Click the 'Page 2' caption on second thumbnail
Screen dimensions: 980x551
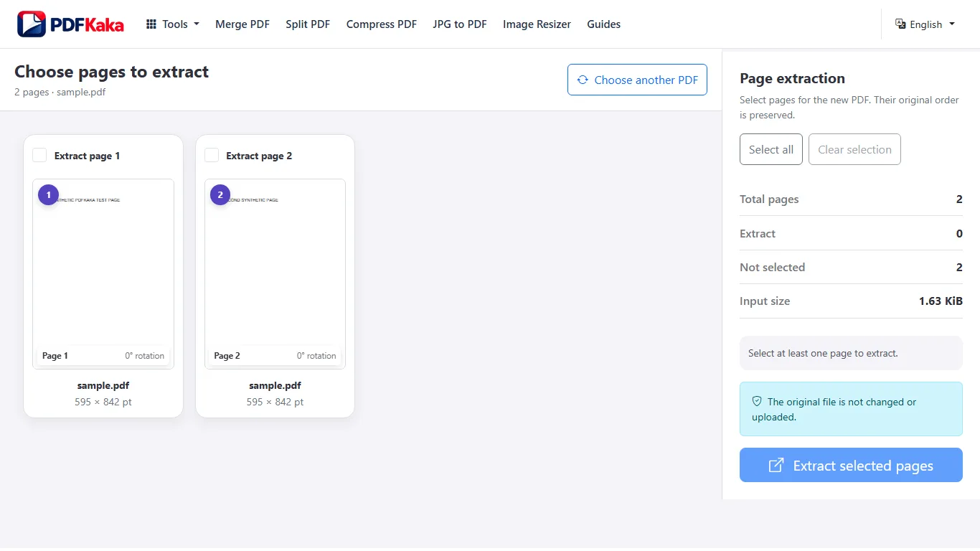coord(227,356)
